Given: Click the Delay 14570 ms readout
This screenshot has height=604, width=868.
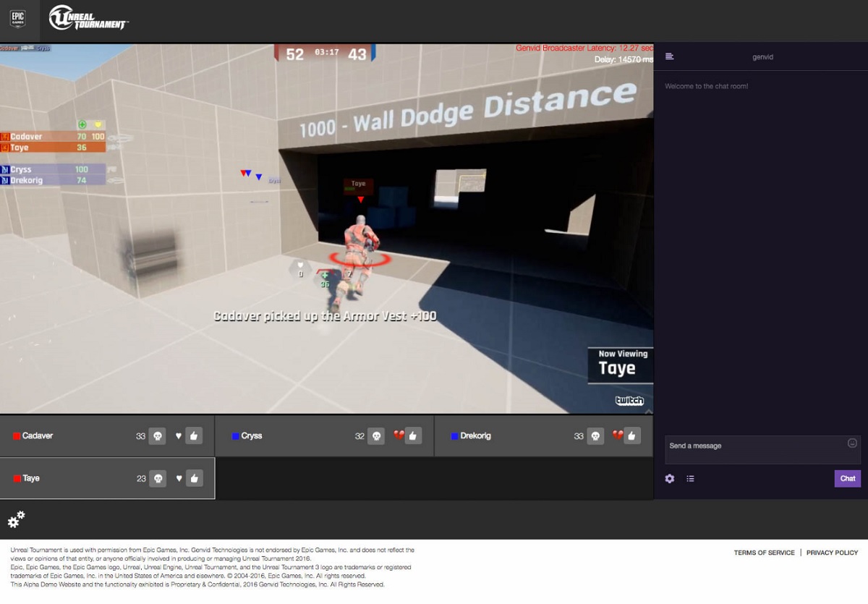Looking at the screenshot, I should click(x=624, y=60).
